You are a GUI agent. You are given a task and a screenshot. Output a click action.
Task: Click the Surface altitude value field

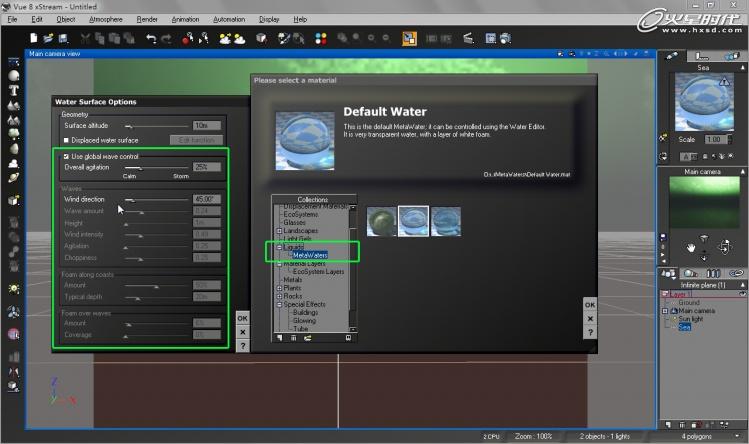tap(207, 125)
